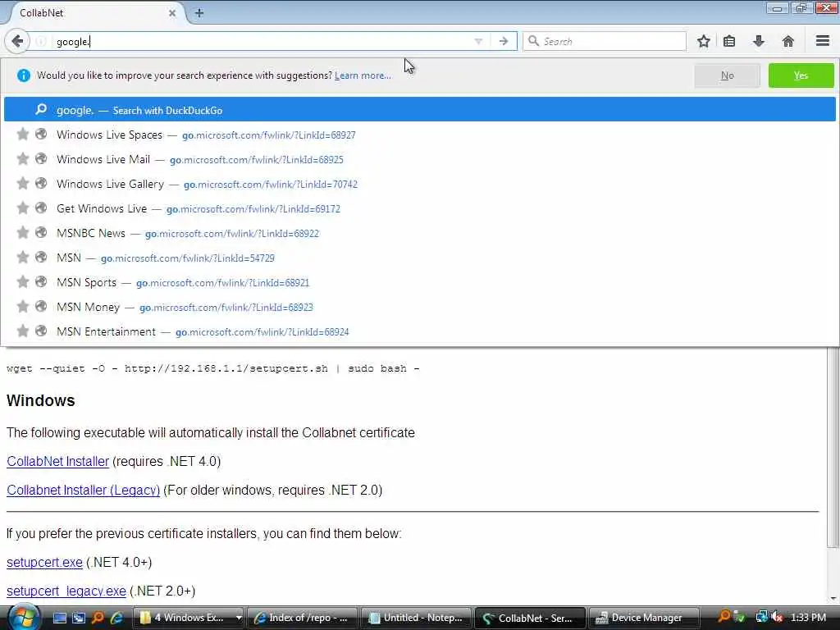Open the Collabnet Installer (Legacy) link
Viewport: 840px width, 630px height.
[83, 491]
